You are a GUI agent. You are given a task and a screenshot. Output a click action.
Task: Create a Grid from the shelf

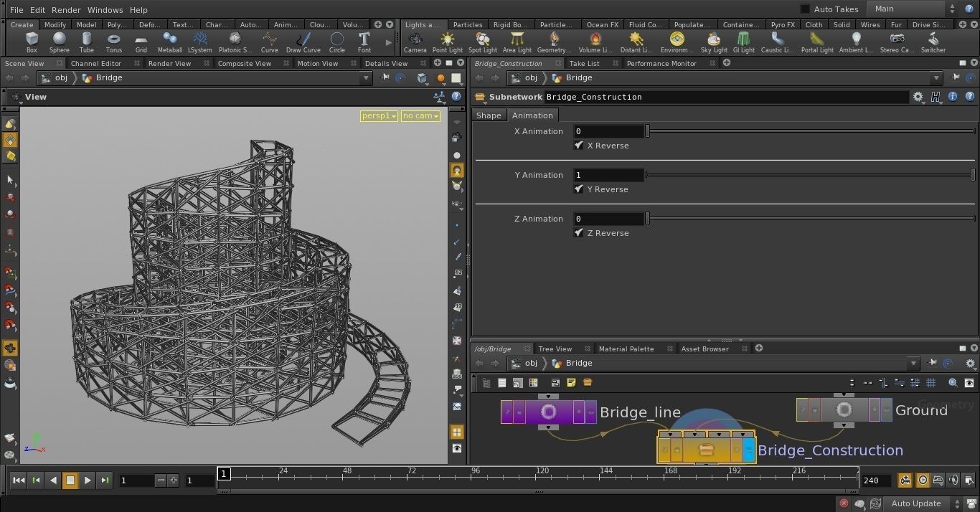click(x=141, y=42)
